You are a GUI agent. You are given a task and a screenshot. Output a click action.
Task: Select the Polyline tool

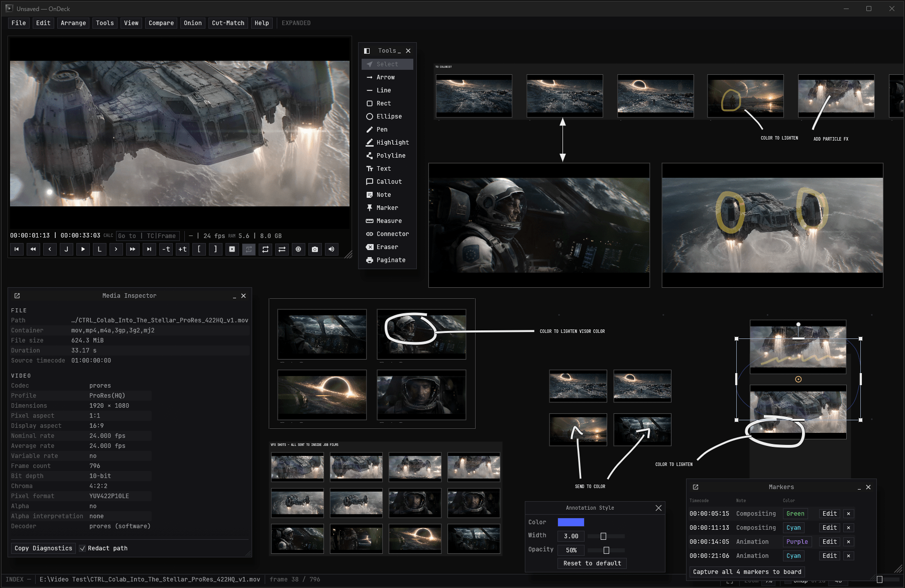[387, 156]
